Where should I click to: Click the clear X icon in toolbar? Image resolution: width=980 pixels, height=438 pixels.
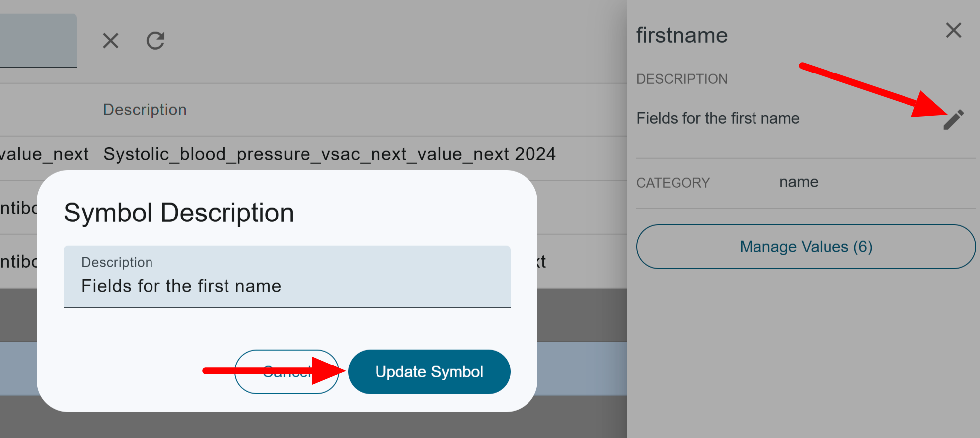[x=111, y=41]
